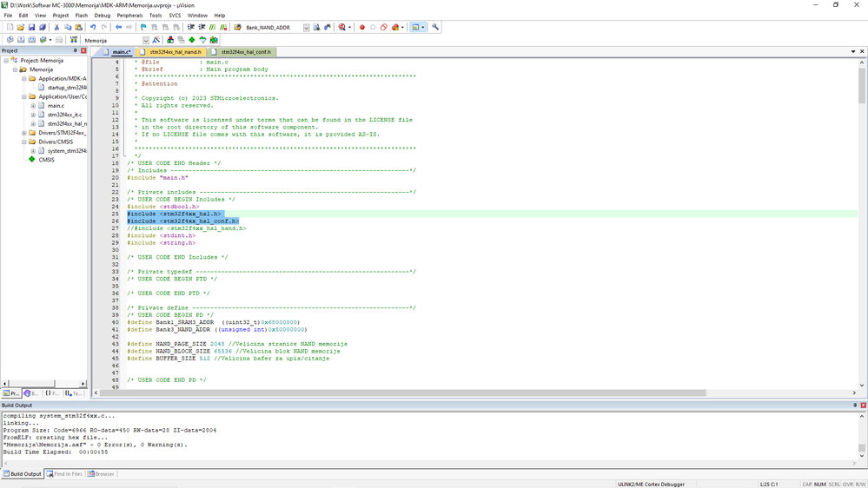Click the editor vertical scrollbar thumb
The width and height of the screenshot is (868, 488).
pyautogui.click(x=862, y=85)
